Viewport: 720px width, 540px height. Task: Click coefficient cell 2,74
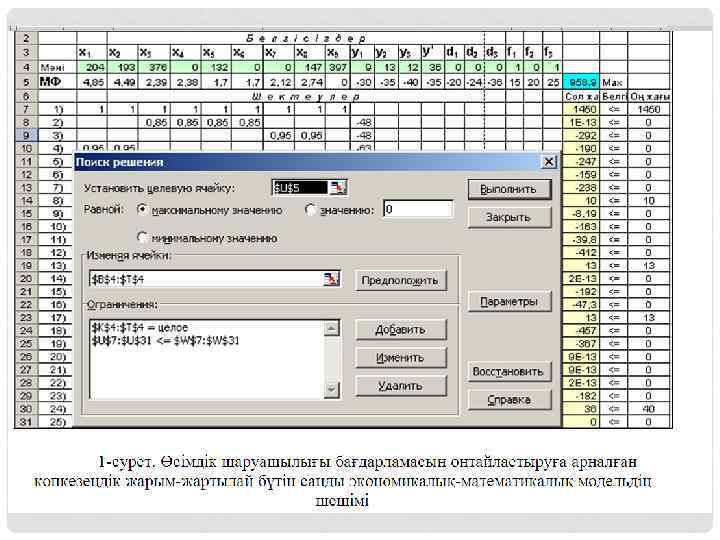310,82
